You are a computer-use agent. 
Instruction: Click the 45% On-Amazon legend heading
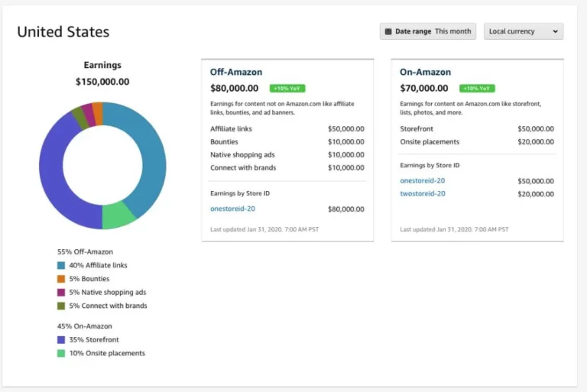click(85, 326)
